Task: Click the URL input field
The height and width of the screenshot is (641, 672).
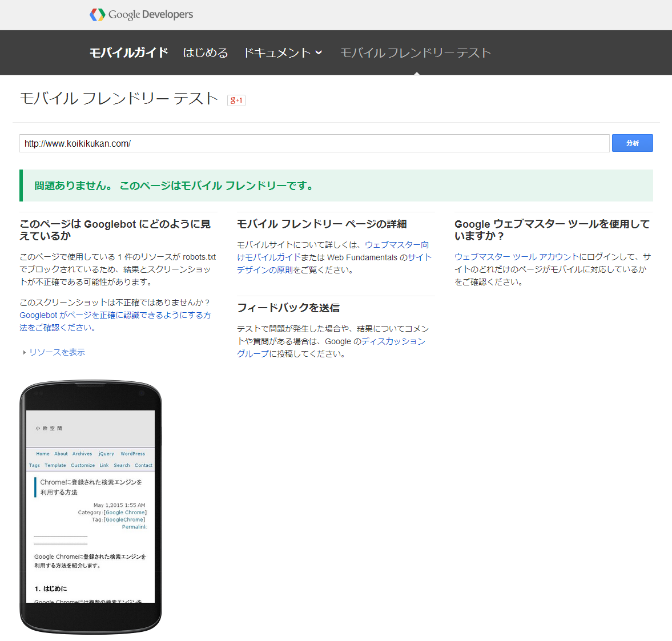Action: tap(314, 143)
